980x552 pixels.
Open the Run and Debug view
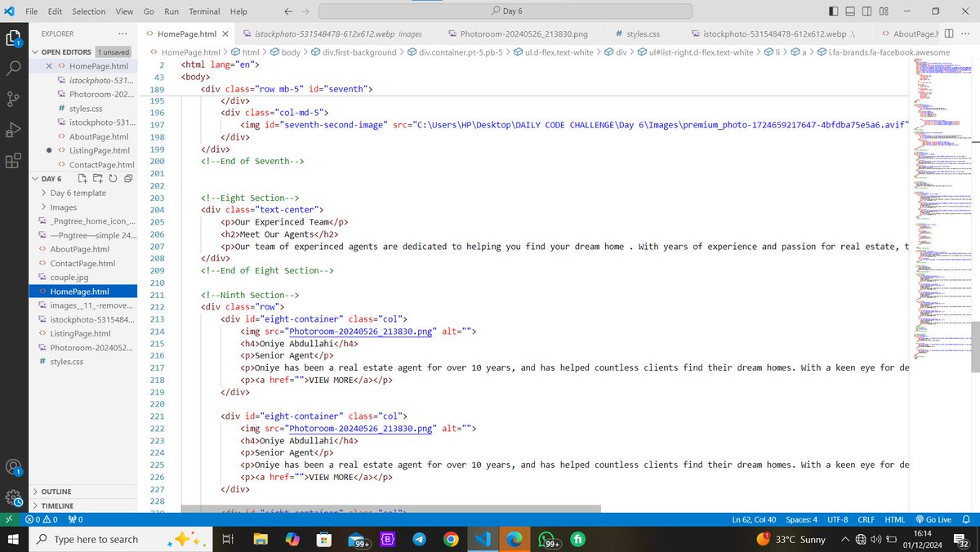point(13,129)
